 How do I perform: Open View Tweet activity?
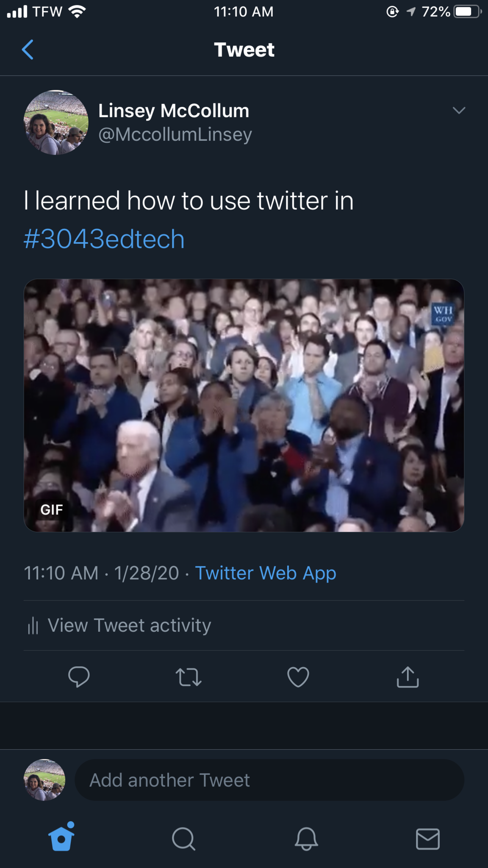tap(129, 626)
